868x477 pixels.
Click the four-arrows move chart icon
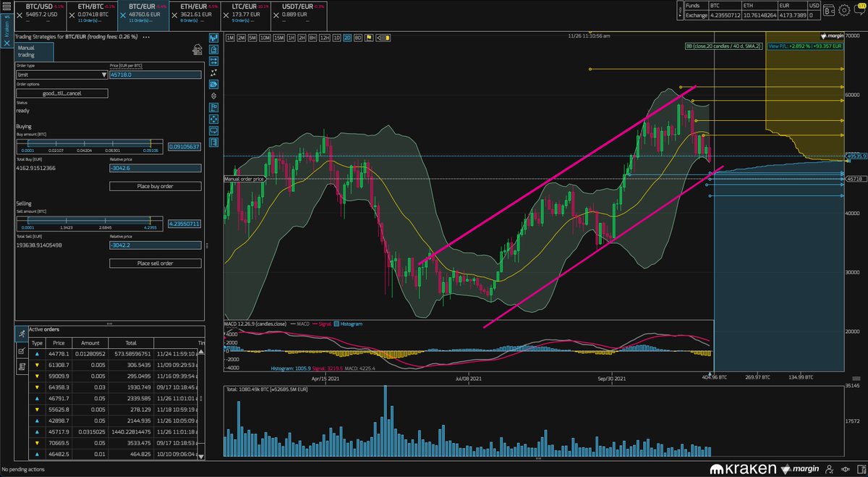(214, 119)
